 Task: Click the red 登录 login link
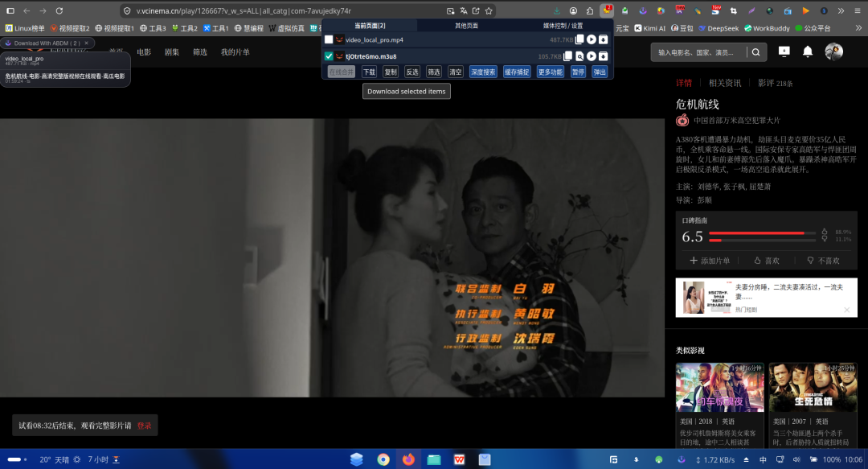(x=144, y=426)
